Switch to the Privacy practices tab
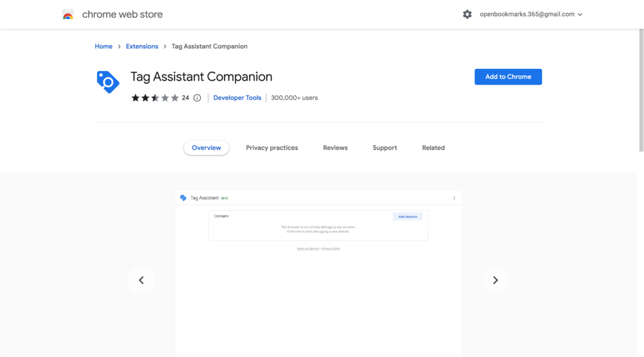This screenshot has height=357, width=644. 272,148
